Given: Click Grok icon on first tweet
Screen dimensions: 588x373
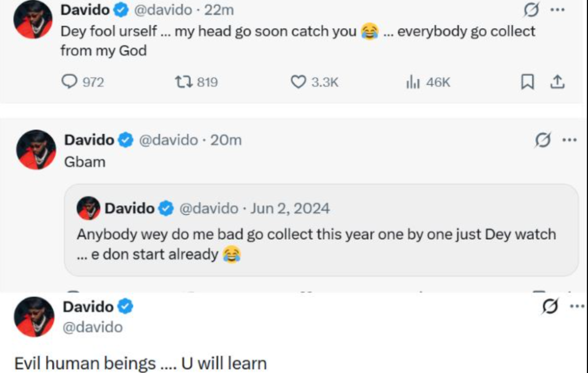Looking at the screenshot, I should (x=532, y=10).
